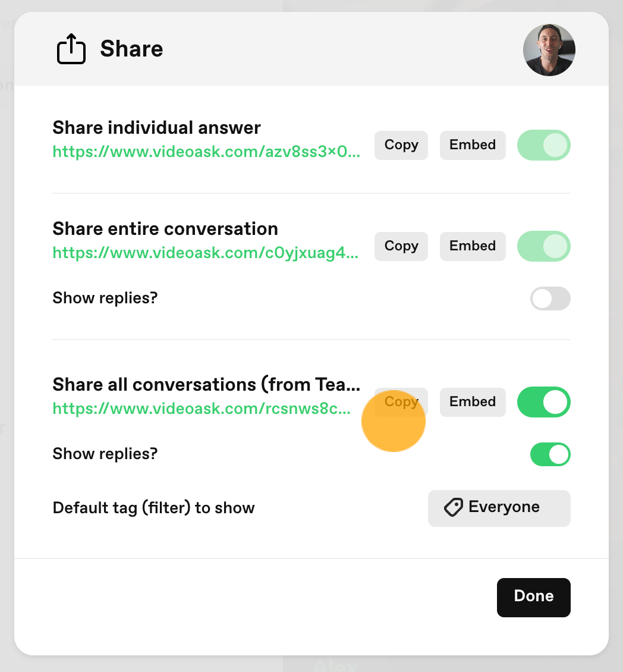Screen dimensions: 623x672
Task: Click the Done button
Action: [533, 598]
